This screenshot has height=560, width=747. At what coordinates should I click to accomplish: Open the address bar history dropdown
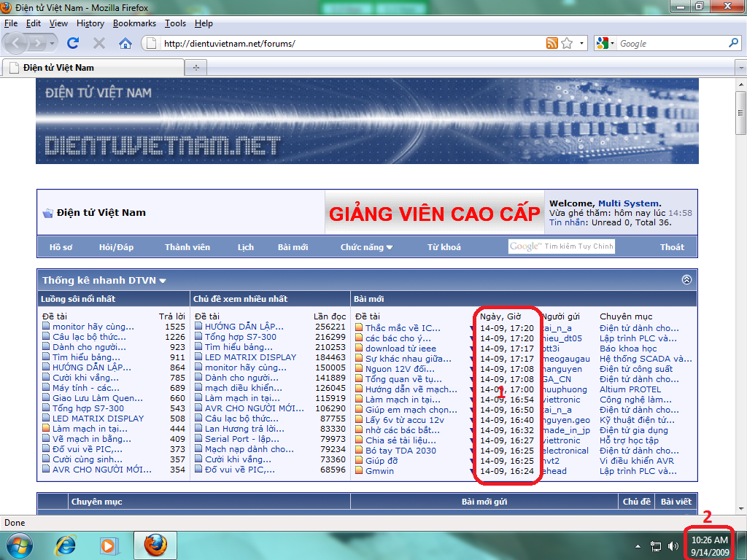pos(581,43)
